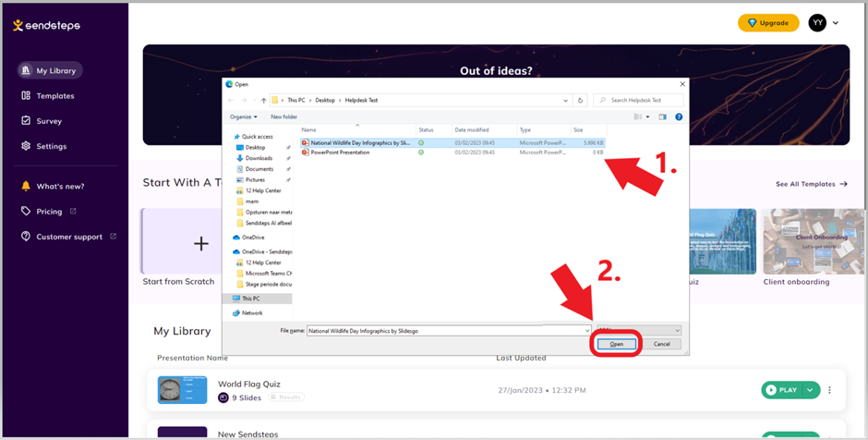
Task: Click the blue Help icon
Action: [679, 116]
